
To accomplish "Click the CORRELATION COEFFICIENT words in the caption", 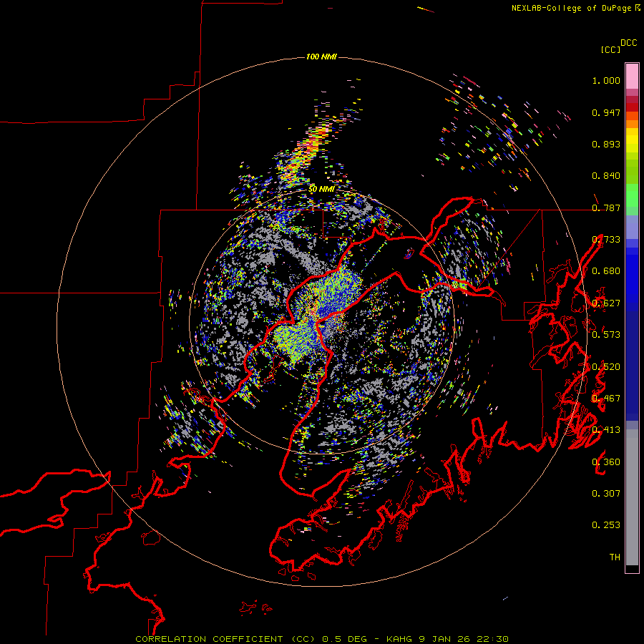I will point(209,639).
